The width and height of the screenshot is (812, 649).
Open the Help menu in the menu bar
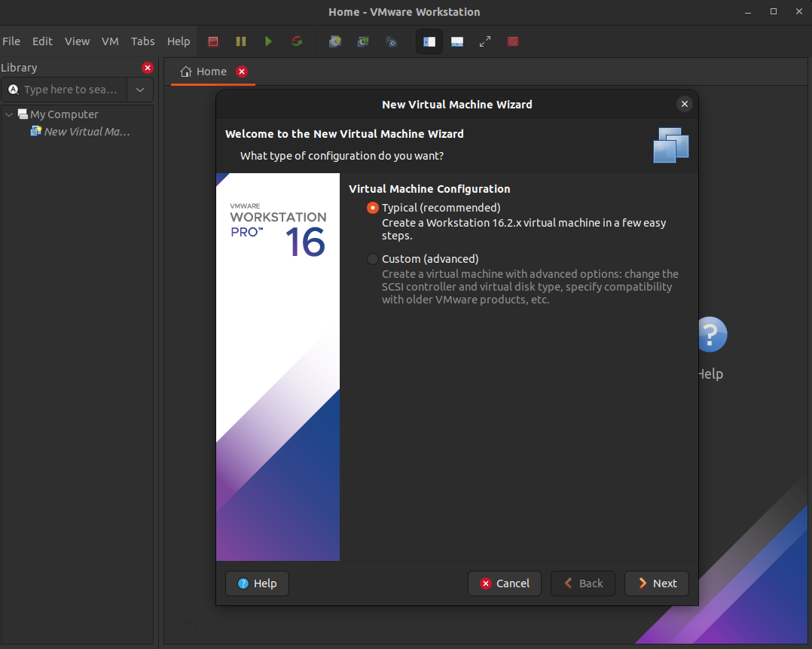(179, 41)
